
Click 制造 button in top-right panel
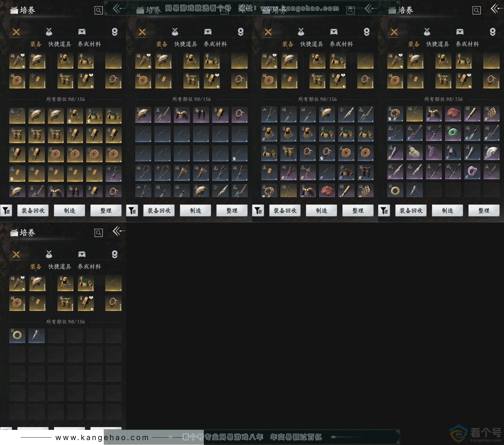click(447, 210)
